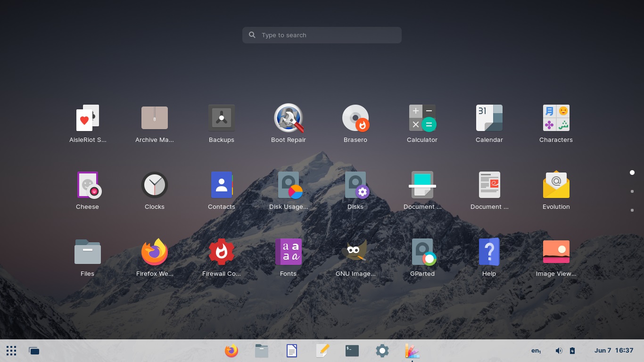Screen dimensions: 644x362
Task: Toggle the applications grid button
Action: pyautogui.click(x=12, y=351)
